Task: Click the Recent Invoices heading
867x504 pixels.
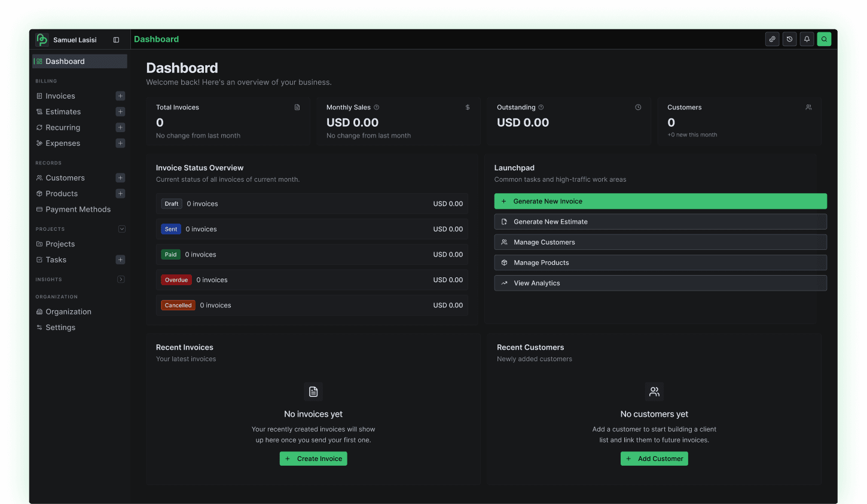Action: [185, 347]
